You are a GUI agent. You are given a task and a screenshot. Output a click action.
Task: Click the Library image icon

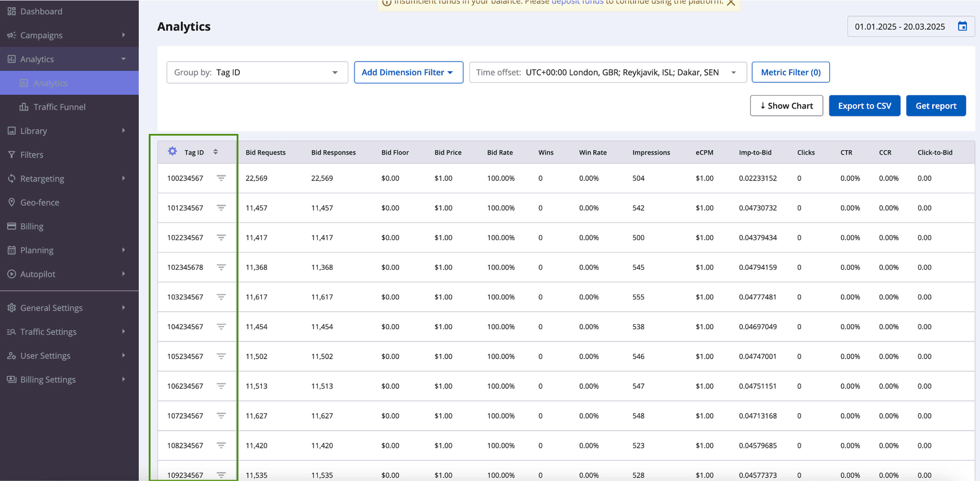(11, 130)
